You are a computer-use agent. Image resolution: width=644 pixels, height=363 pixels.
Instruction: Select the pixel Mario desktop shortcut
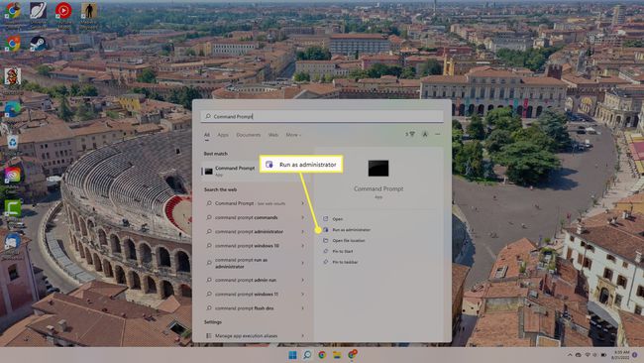coord(13,76)
